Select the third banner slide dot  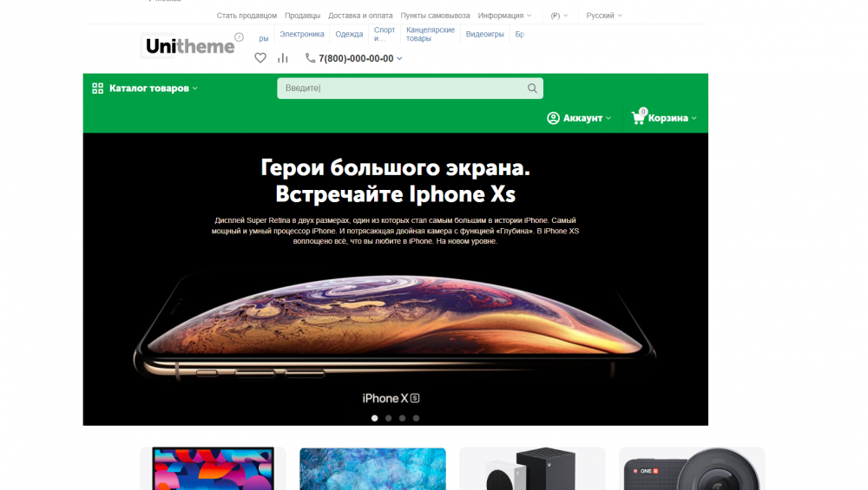pos(403,418)
